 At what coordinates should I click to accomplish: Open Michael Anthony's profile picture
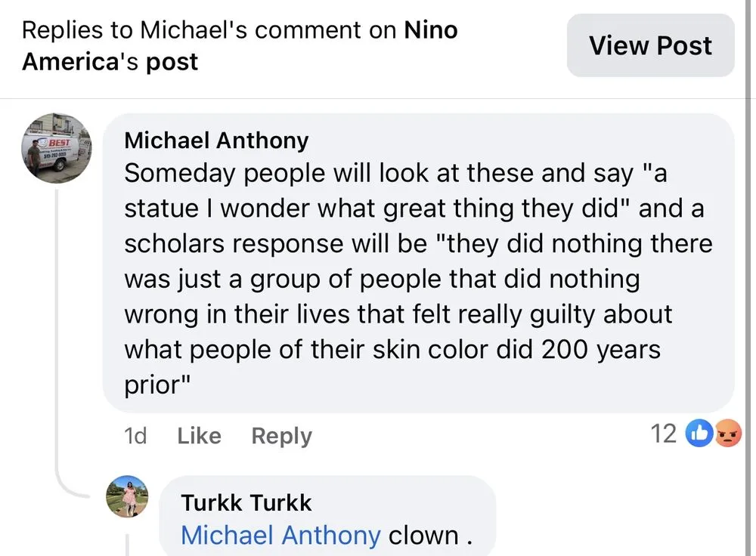[57, 149]
